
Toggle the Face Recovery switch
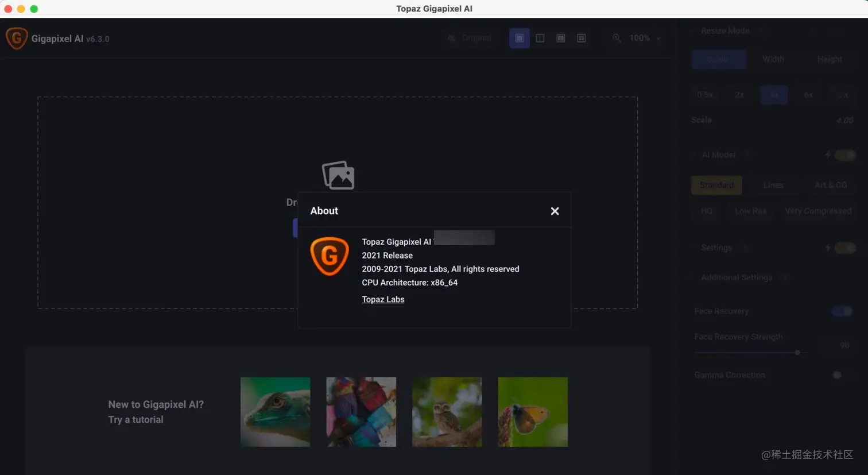click(x=842, y=311)
